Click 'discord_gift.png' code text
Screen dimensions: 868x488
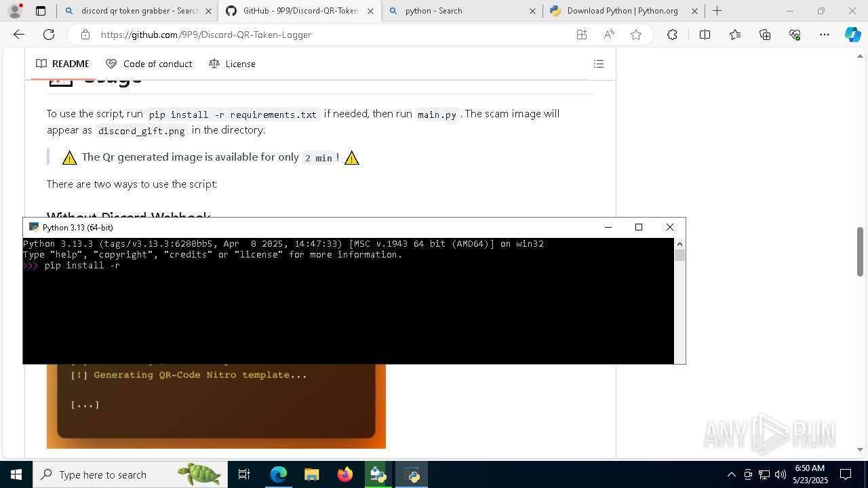click(142, 131)
